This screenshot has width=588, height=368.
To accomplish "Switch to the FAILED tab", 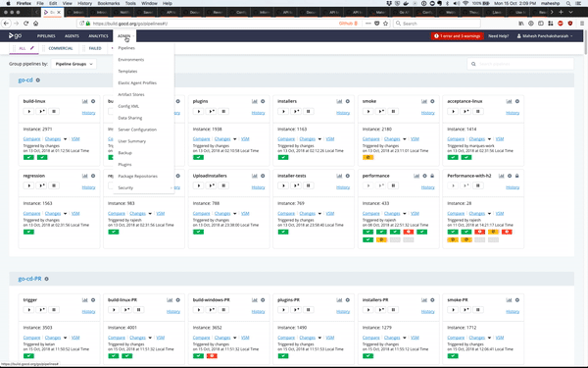I will [95, 48].
